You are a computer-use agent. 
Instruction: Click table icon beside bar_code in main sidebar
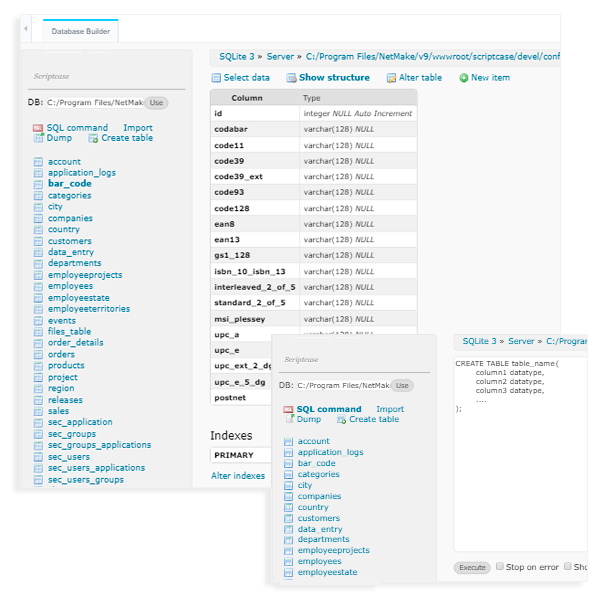[38, 184]
